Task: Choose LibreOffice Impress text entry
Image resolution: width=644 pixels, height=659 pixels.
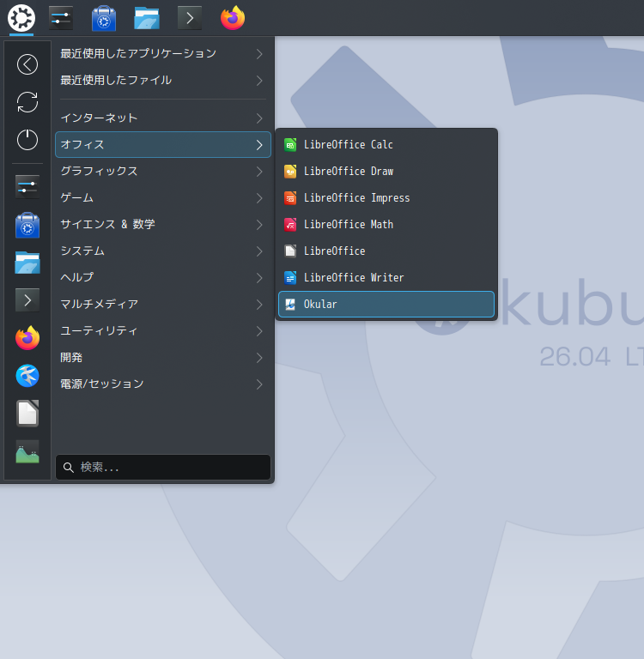Action: [356, 198]
